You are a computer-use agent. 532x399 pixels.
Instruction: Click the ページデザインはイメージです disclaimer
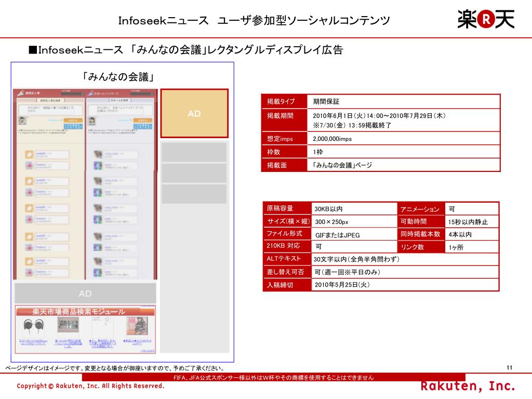tap(115, 368)
